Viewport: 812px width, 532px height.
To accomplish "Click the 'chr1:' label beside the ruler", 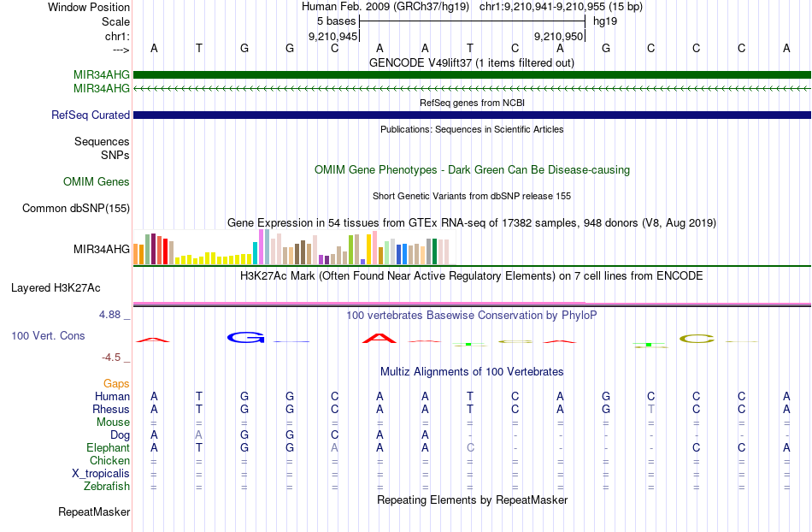I will point(117,36).
